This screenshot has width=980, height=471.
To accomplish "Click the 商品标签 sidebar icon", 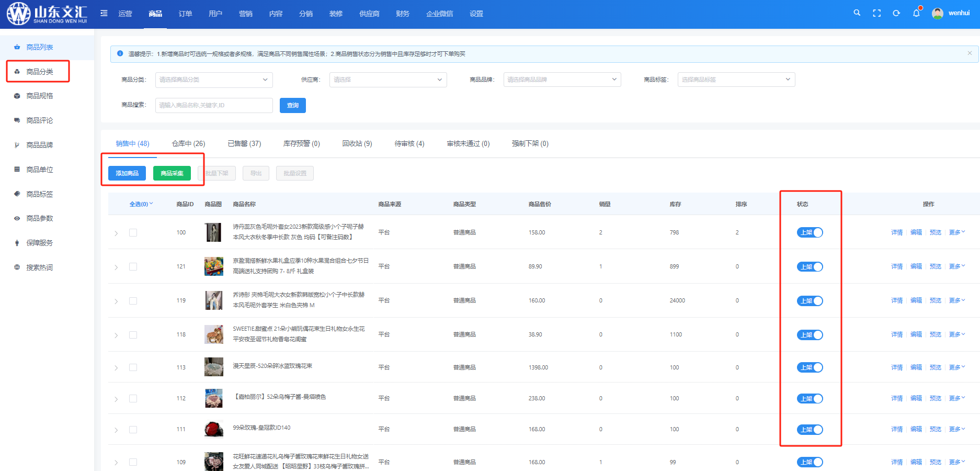I will [17, 194].
